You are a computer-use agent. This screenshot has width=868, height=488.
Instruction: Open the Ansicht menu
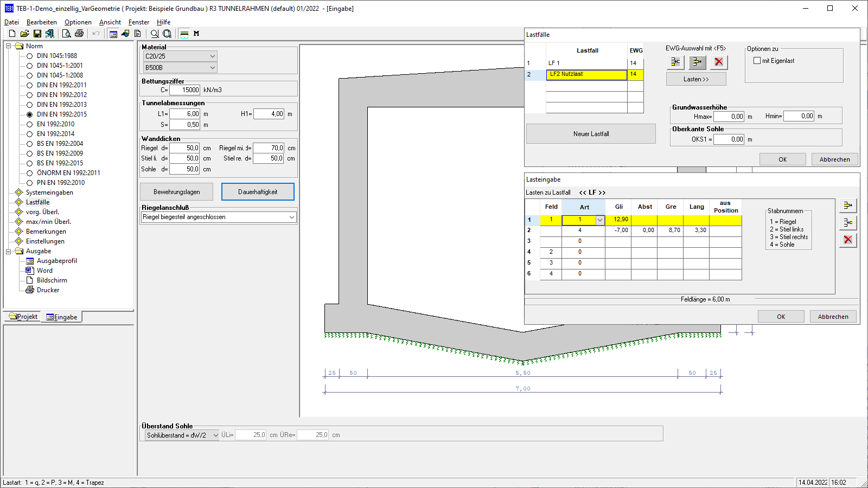110,22
